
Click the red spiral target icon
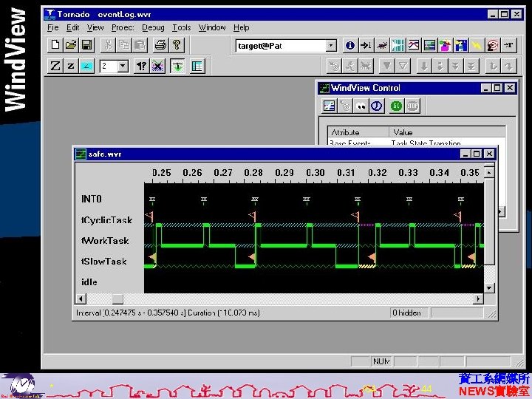(x=493, y=45)
